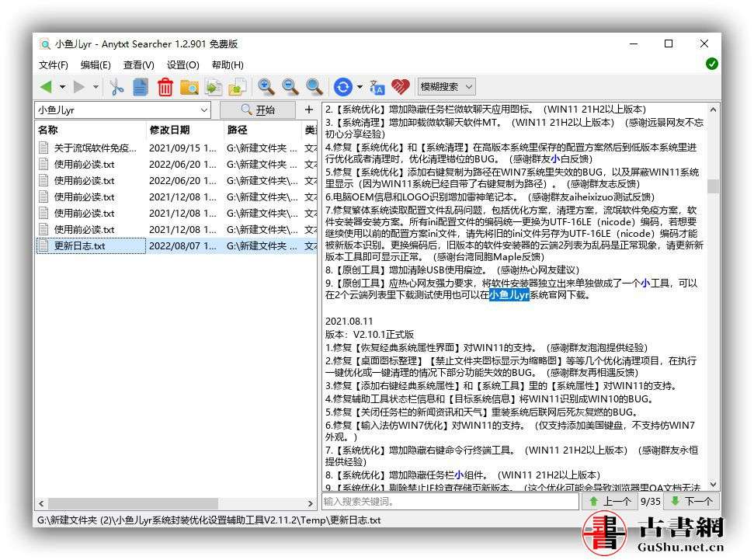Image resolution: width=754 pixels, height=560 pixels.
Task: Click the red trash delete icon
Action: pos(165,87)
